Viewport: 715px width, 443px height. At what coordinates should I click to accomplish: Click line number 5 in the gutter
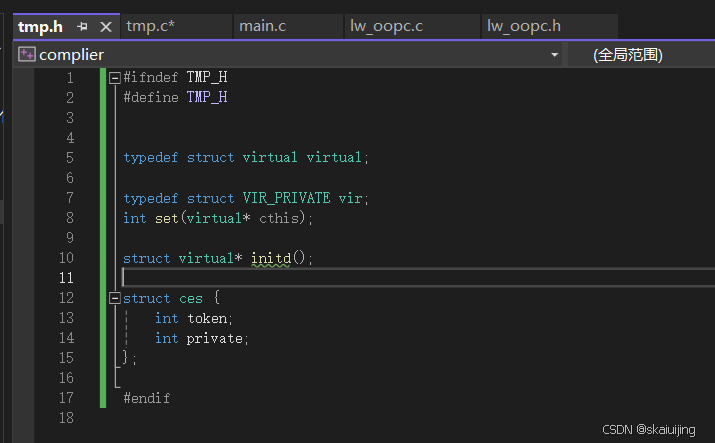click(x=69, y=158)
